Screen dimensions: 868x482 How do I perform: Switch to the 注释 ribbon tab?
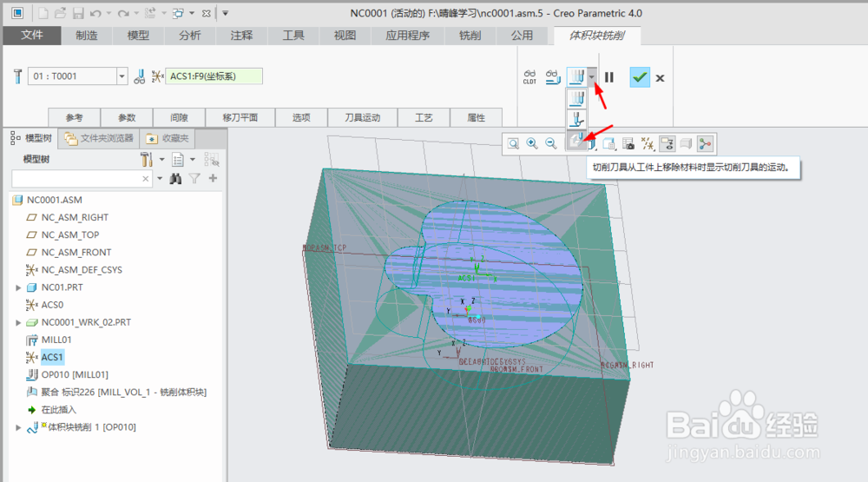click(241, 36)
